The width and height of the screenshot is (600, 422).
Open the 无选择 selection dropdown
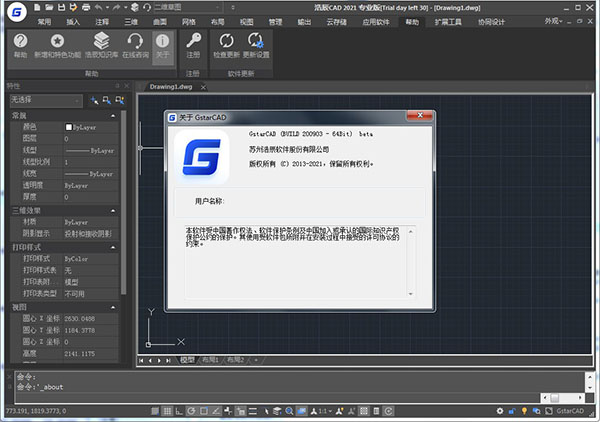(x=46, y=100)
